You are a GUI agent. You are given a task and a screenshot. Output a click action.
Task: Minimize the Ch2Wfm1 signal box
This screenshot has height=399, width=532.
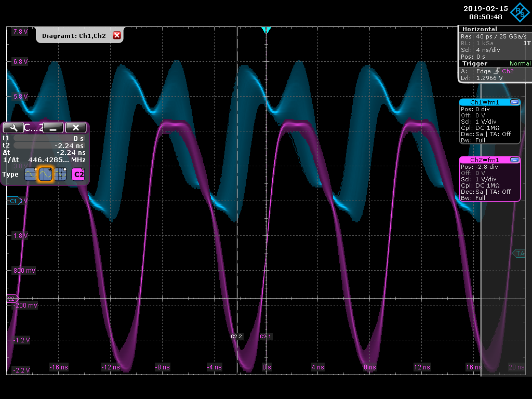coord(514,160)
